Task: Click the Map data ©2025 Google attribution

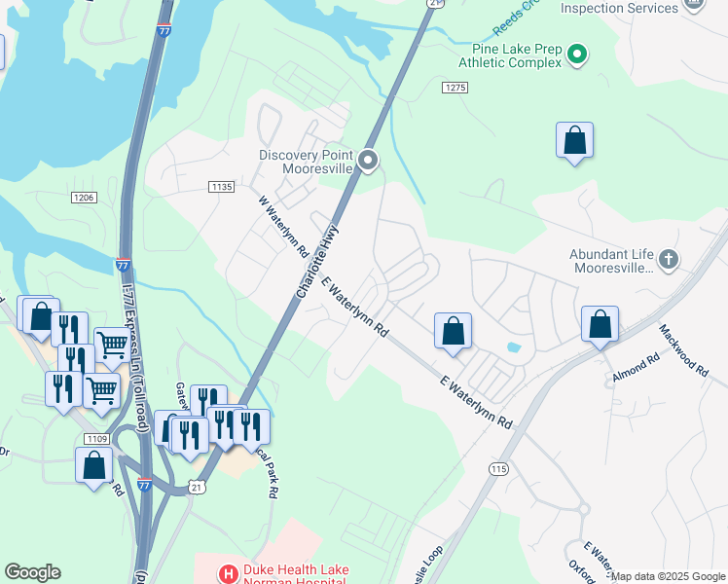Action: click(669, 577)
